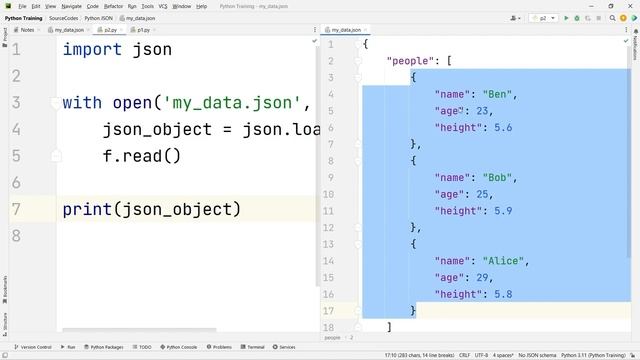Change indent setting 4 spaces in the status bar
This screenshot has height=360, width=640.
503,355
